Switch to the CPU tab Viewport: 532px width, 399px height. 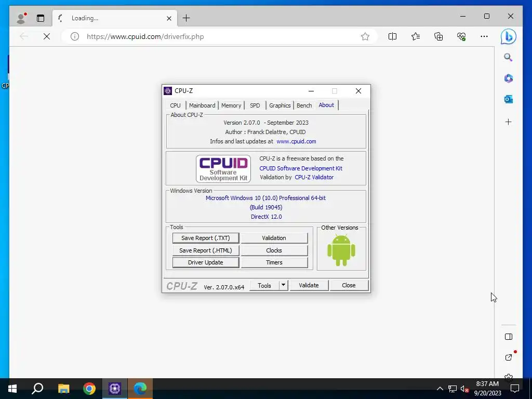tap(175, 105)
